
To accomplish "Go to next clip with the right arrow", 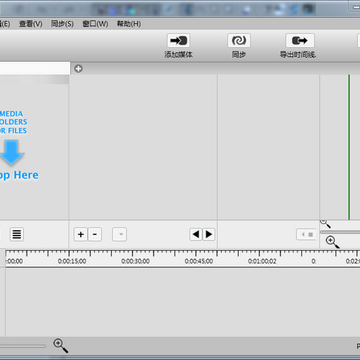I will pyautogui.click(x=209, y=234).
